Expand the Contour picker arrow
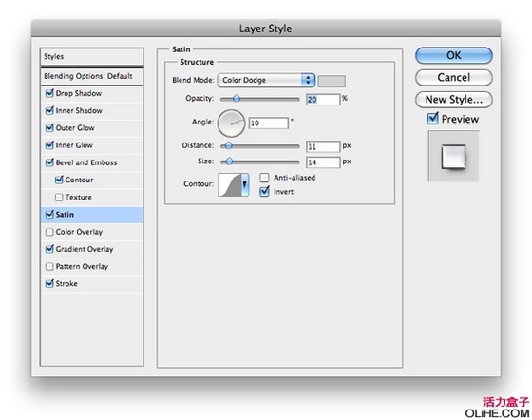The image size is (532, 420). click(x=245, y=184)
